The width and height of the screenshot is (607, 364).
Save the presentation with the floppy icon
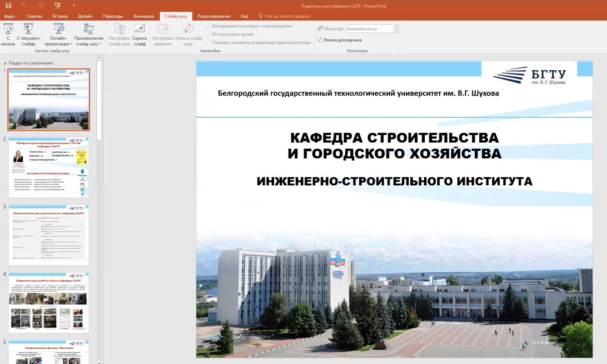click(8, 5)
